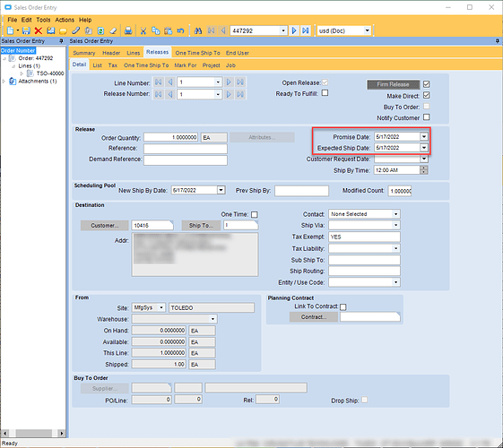Click the undo arrow icon
503x448 pixels.
(180, 30)
